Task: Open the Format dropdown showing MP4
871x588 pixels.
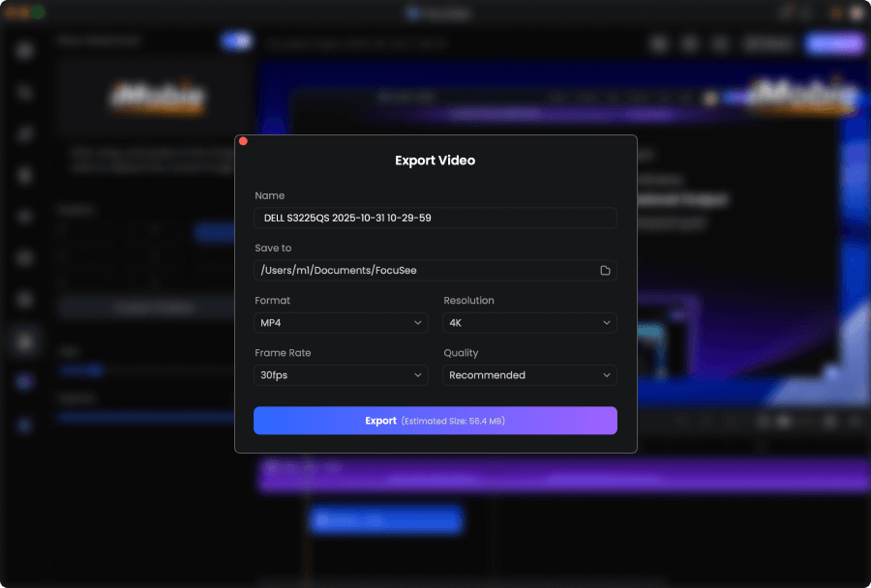Action: point(341,323)
